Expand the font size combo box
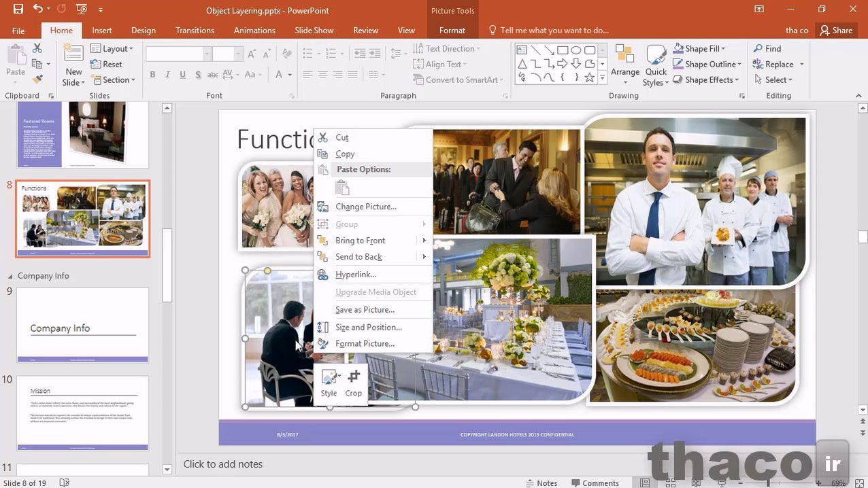The width and height of the screenshot is (868, 488). click(x=238, y=54)
